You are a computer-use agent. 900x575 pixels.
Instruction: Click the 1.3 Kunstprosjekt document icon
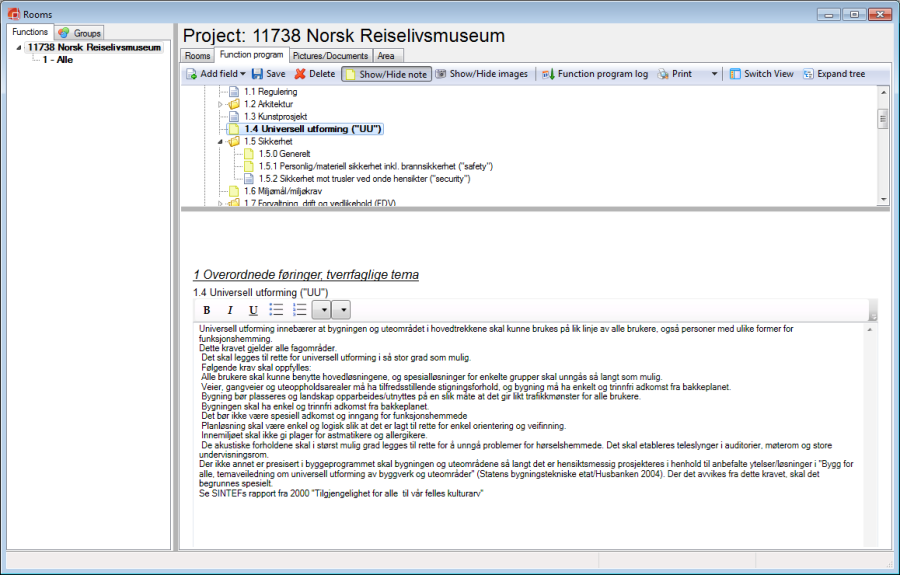[x=234, y=116]
